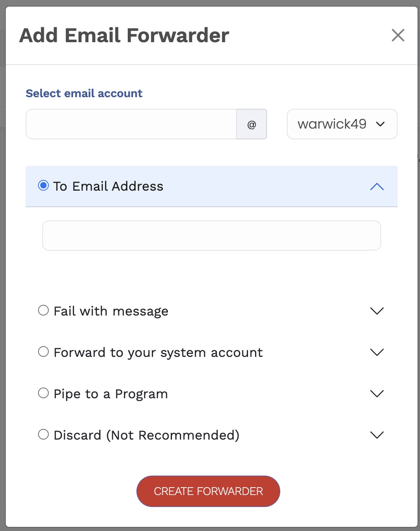Expand the Fail with message section
The height and width of the screenshot is (531, 420).
click(377, 311)
